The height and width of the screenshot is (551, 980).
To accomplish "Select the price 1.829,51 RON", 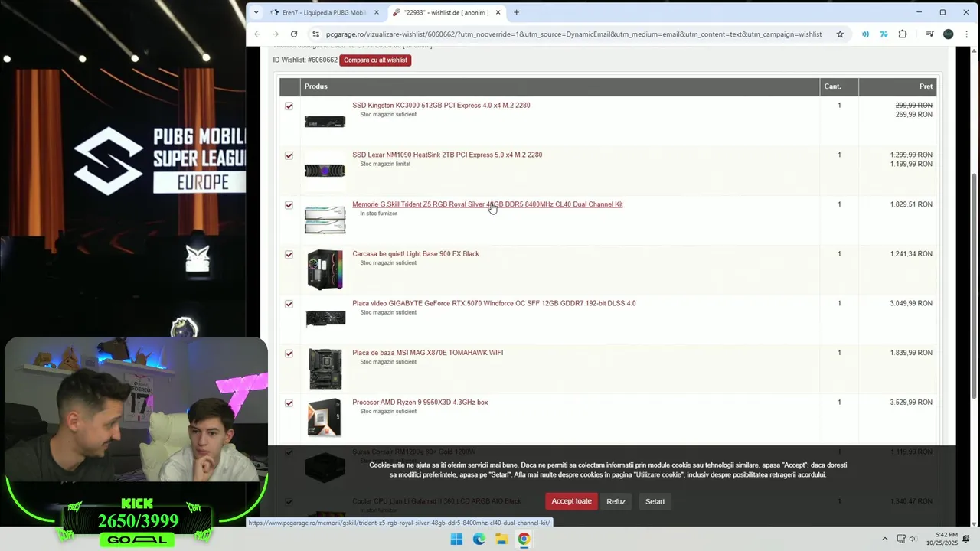I will coord(911,204).
